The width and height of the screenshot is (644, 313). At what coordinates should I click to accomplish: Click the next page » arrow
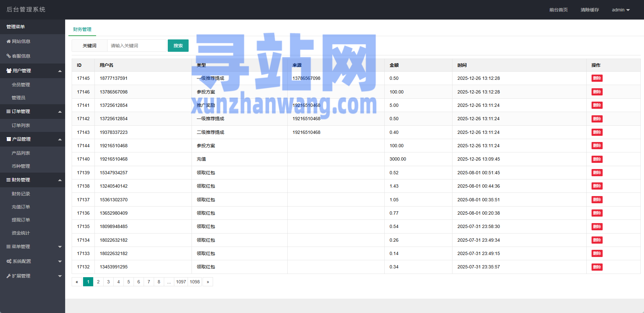click(x=208, y=282)
